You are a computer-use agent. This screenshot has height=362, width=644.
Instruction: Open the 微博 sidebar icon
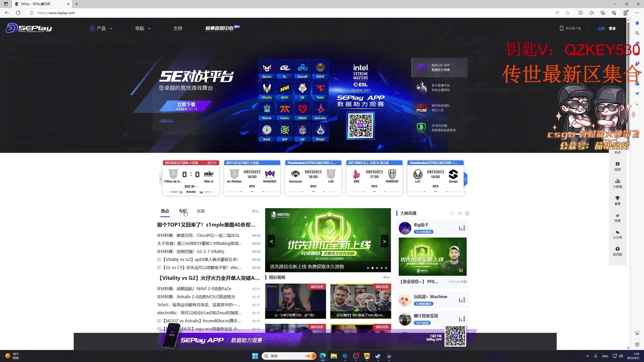coord(618,218)
